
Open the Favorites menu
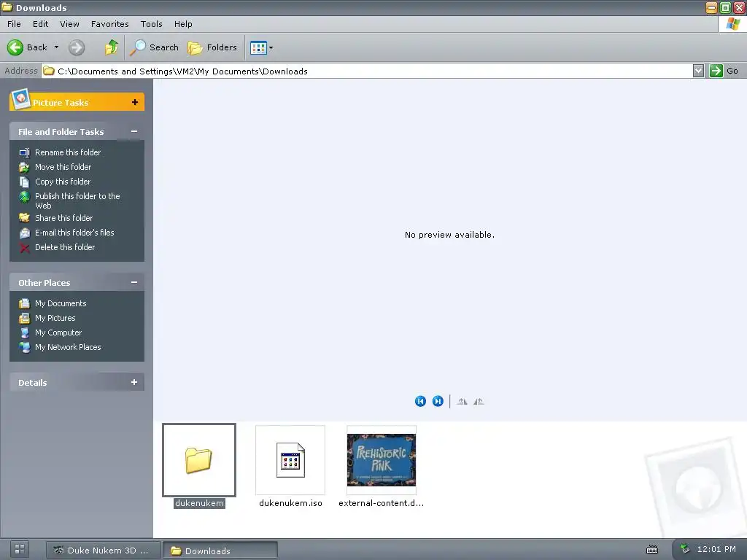click(109, 24)
